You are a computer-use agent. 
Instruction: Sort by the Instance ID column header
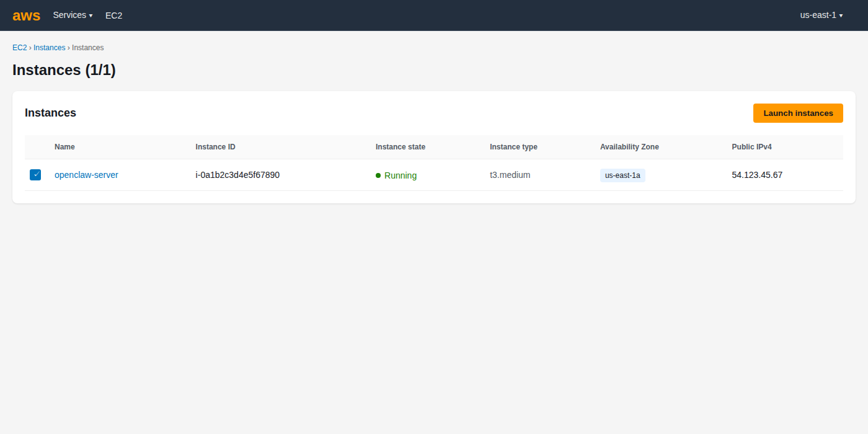point(215,147)
